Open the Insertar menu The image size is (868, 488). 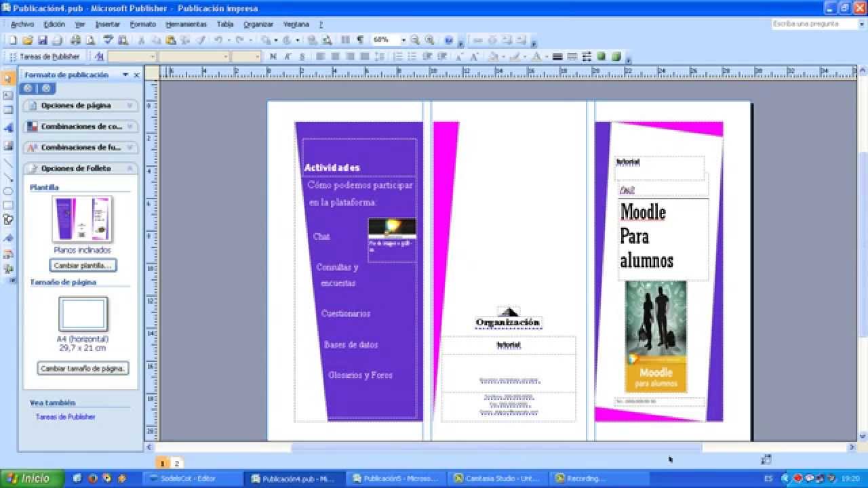(107, 24)
